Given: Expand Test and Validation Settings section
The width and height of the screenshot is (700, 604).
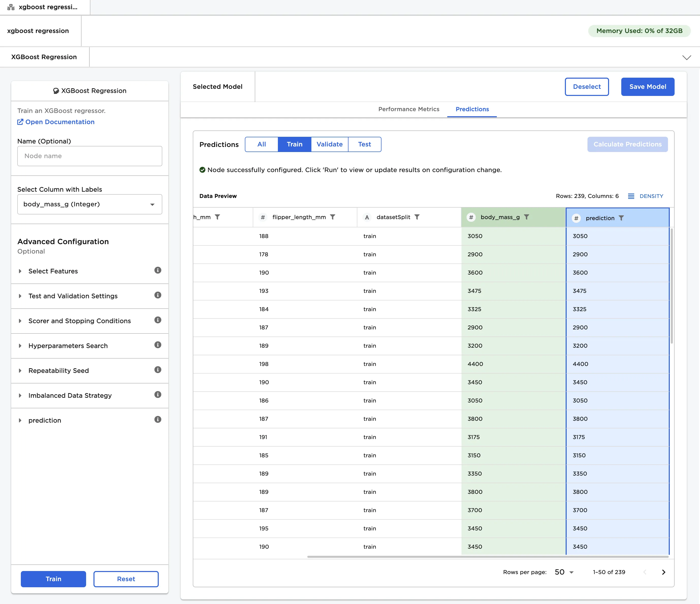Looking at the screenshot, I should [x=73, y=296].
